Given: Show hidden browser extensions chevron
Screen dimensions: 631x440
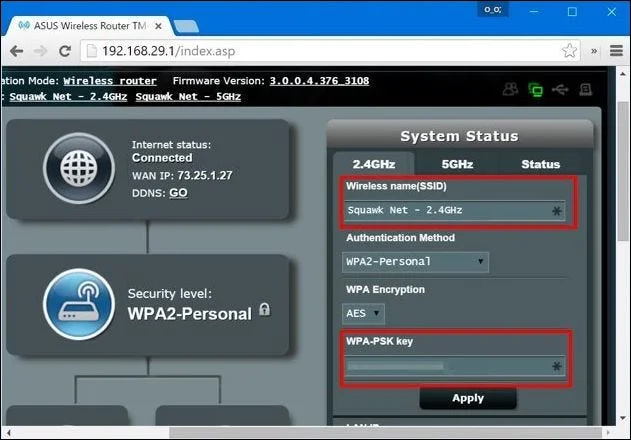Looking at the screenshot, I should pyautogui.click(x=594, y=51).
